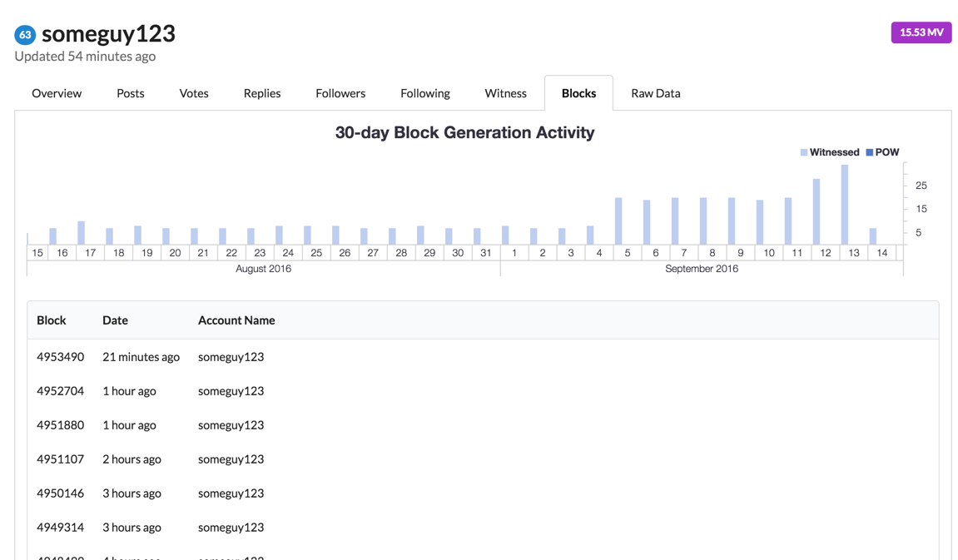Click the purple 15.53 MV badge
Image resolution: width=958 pixels, height=560 pixels.
(x=921, y=32)
